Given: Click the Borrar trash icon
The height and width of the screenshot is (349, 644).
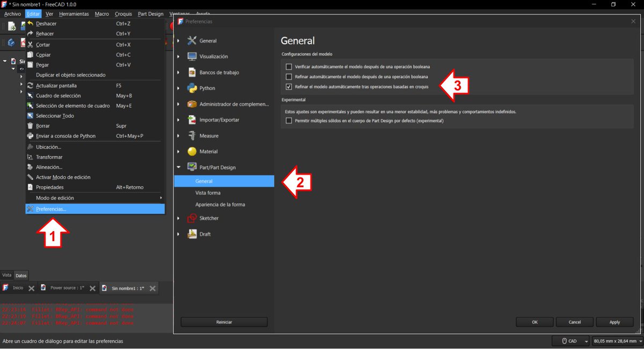Looking at the screenshot, I should 31,126.
